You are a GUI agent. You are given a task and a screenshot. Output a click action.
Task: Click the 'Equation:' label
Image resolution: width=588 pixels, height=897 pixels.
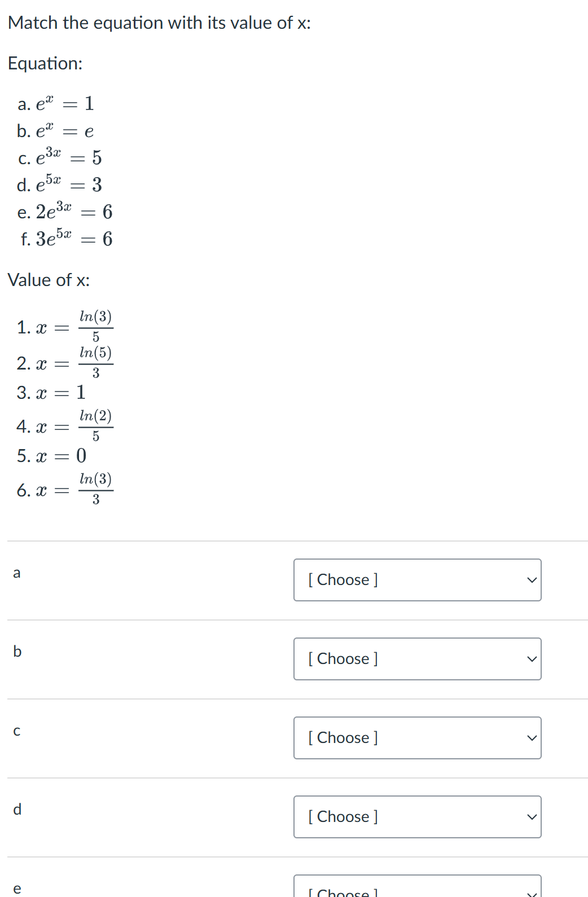[45, 63]
